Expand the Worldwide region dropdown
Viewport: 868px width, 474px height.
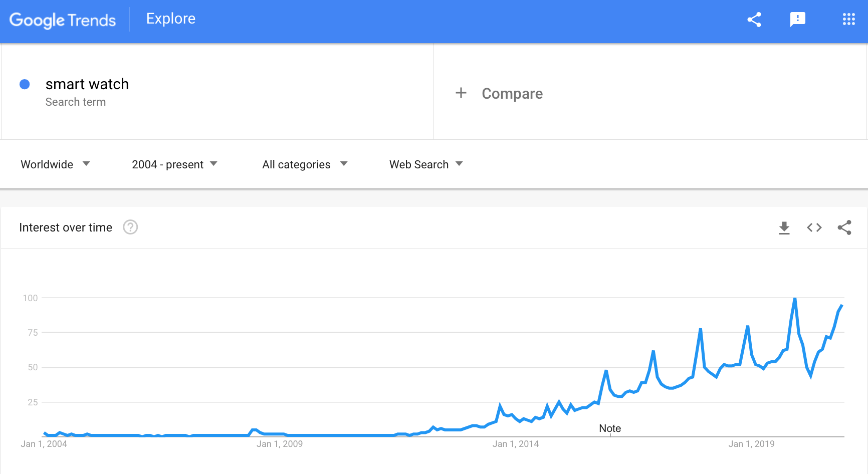click(55, 164)
